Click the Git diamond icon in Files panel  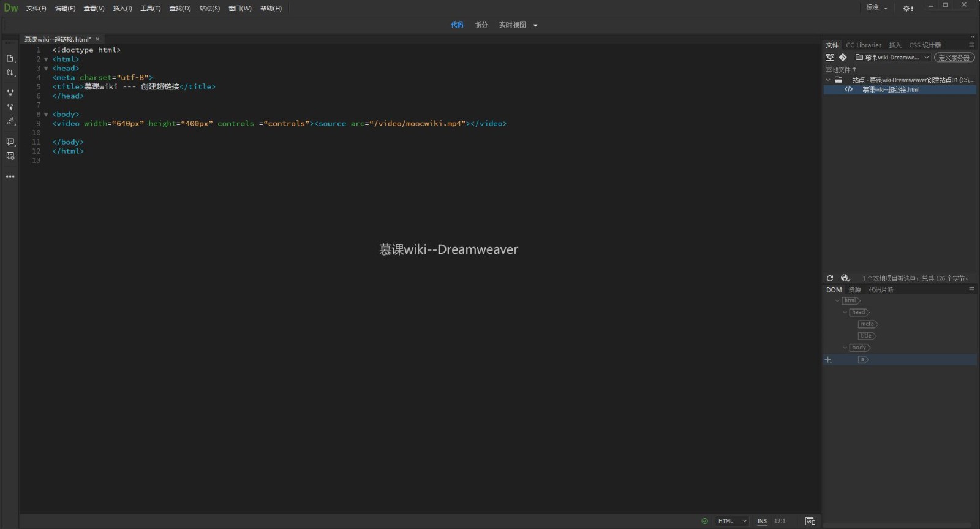tap(843, 58)
